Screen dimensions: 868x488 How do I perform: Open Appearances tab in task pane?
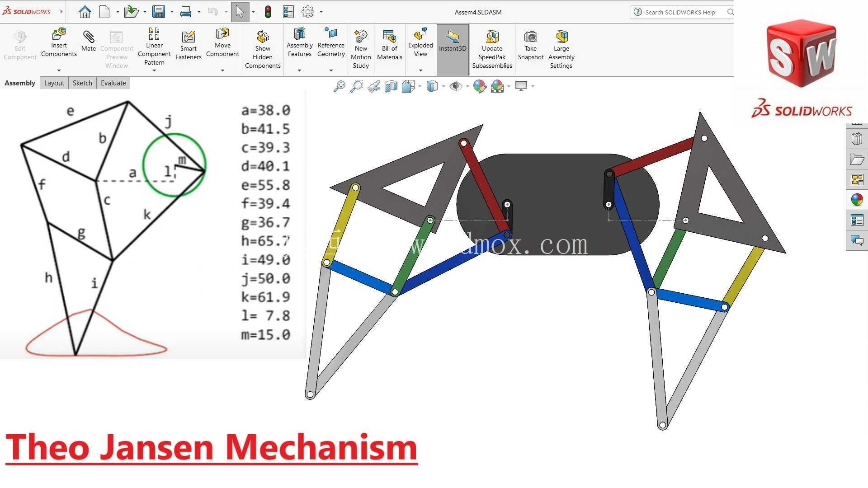tap(857, 199)
